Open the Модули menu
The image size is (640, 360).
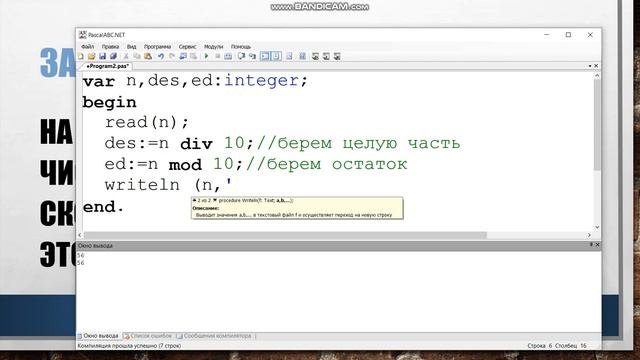[213, 47]
